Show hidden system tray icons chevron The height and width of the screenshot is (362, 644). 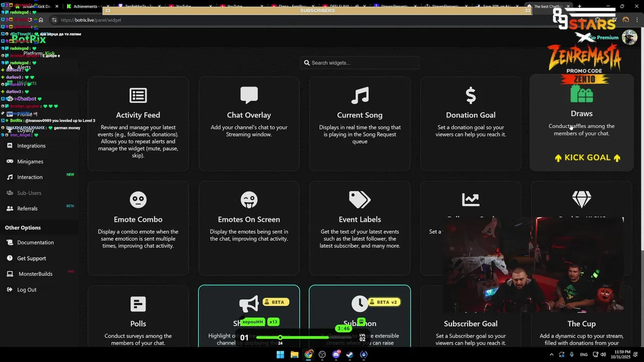551,354
